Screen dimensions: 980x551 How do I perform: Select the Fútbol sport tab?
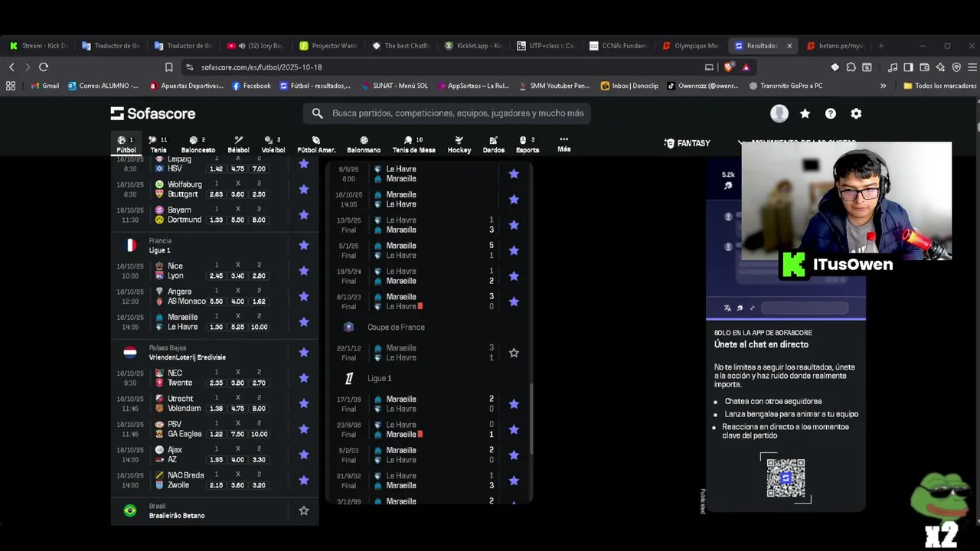126,145
